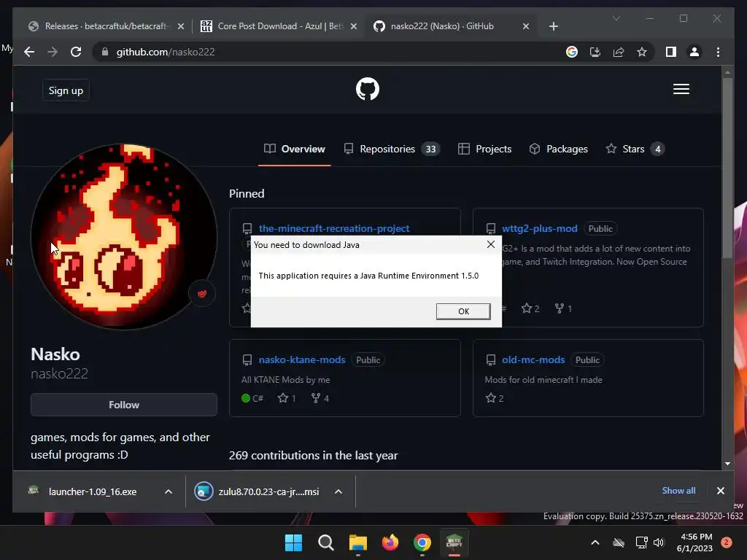Click the scrollbar down arrow

tap(727, 463)
